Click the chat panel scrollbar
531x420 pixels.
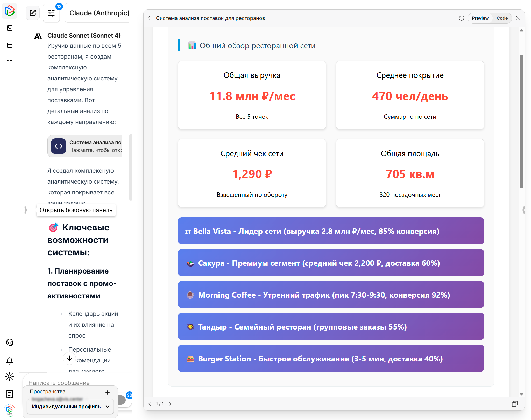(131, 167)
